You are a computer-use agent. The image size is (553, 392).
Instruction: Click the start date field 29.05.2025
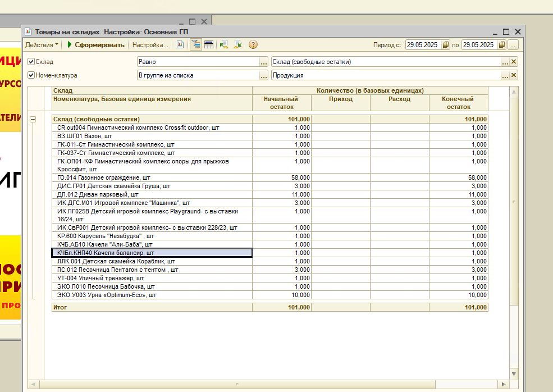[423, 45]
